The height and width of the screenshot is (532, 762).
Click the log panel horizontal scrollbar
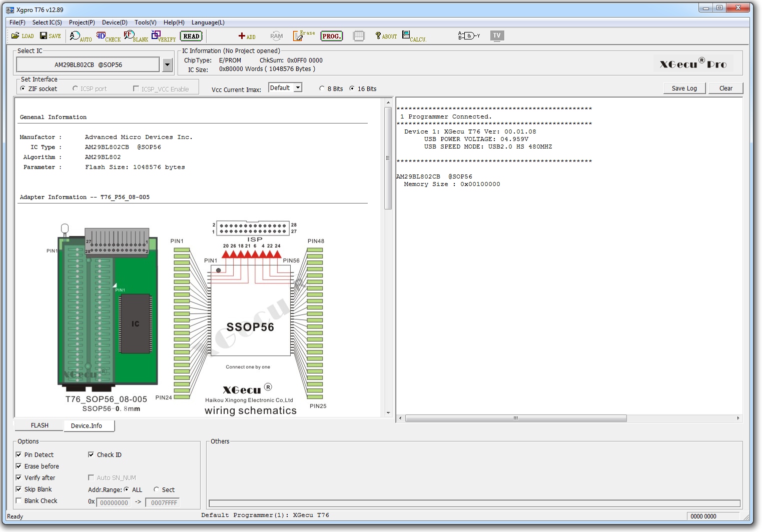[515, 418]
